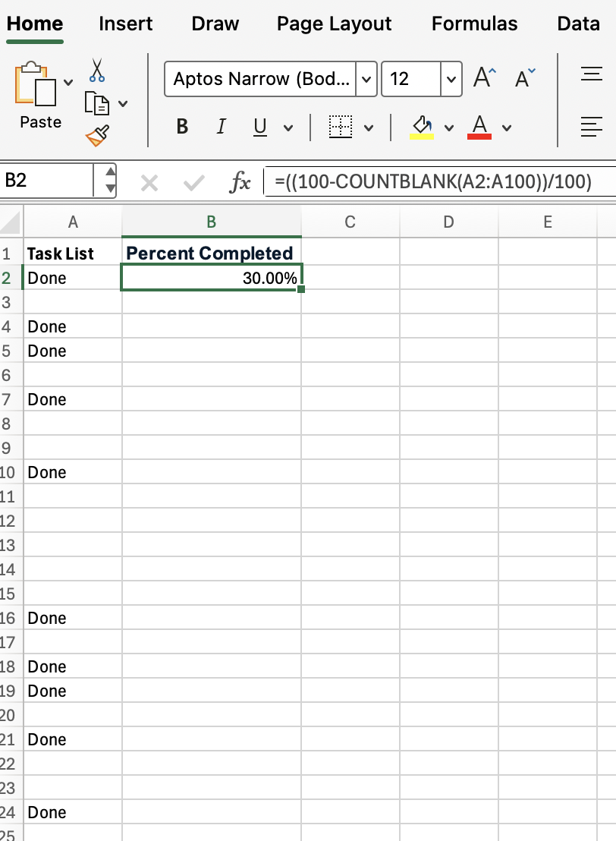Screen dimensions: 616x841
Task: Open the Paste options dropdown arrow
Action: (x=68, y=83)
